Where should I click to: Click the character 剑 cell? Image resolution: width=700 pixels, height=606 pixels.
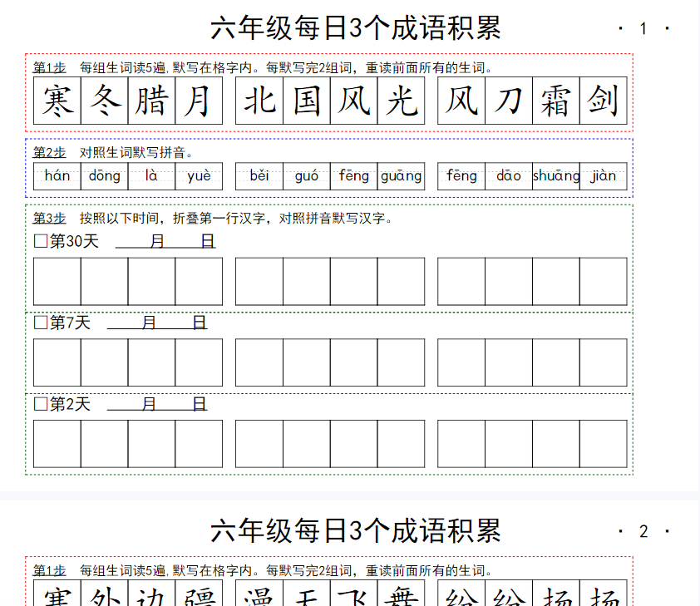point(603,101)
